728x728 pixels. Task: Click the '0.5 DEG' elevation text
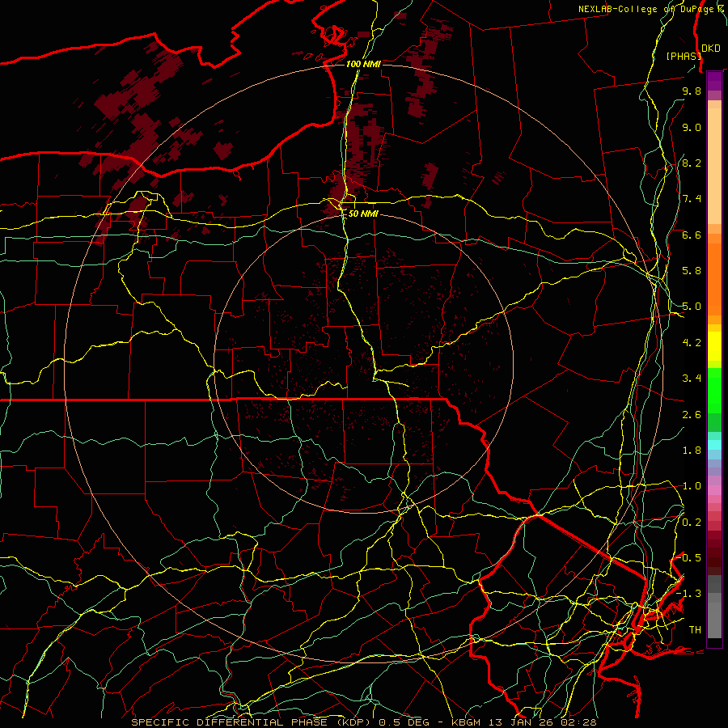(404, 722)
